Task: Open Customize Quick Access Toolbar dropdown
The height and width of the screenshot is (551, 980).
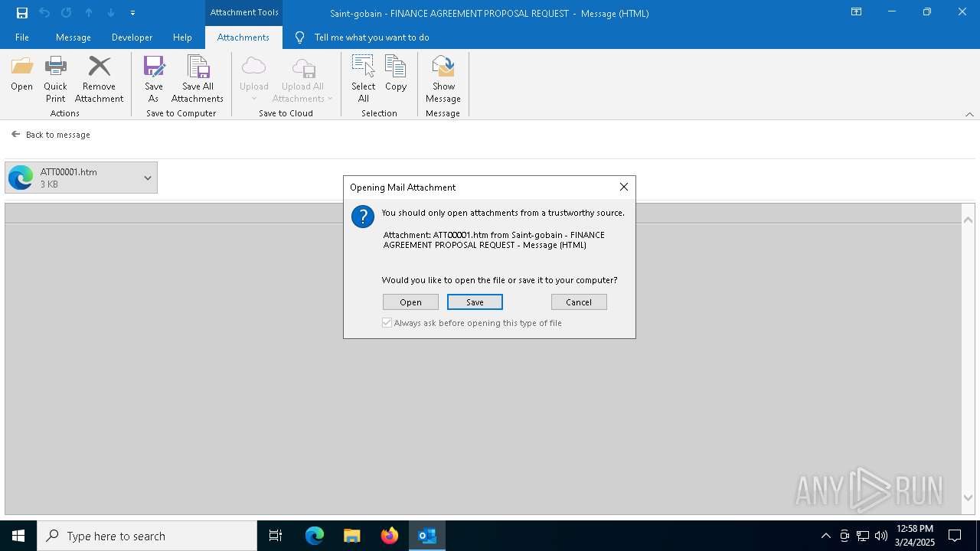Action: click(133, 13)
